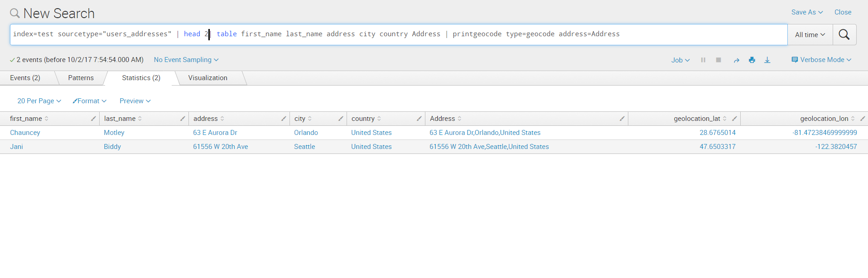Stop the search job
Image resolution: width=868 pixels, height=278 pixels.
point(719,60)
